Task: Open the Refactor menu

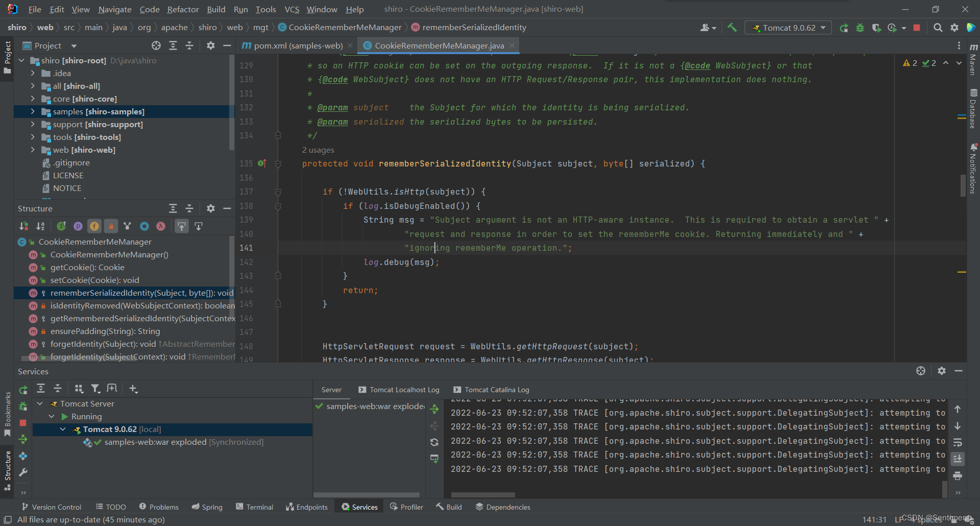Action: [x=183, y=9]
